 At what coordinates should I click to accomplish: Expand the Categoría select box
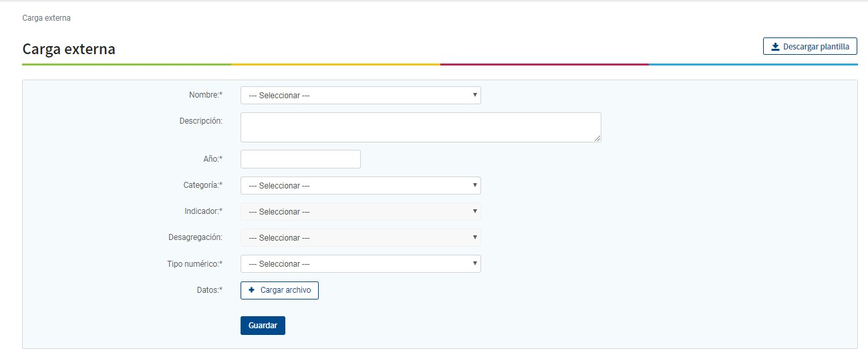(x=360, y=186)
